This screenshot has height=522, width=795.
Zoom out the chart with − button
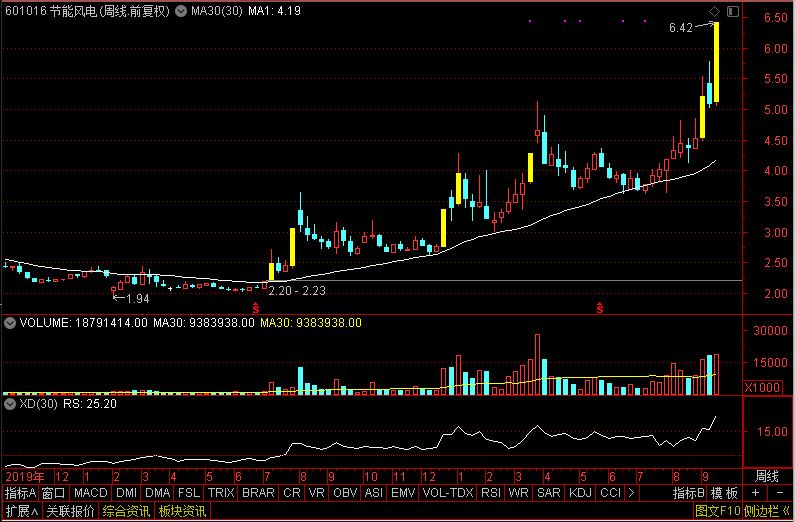tap(780, 493)
